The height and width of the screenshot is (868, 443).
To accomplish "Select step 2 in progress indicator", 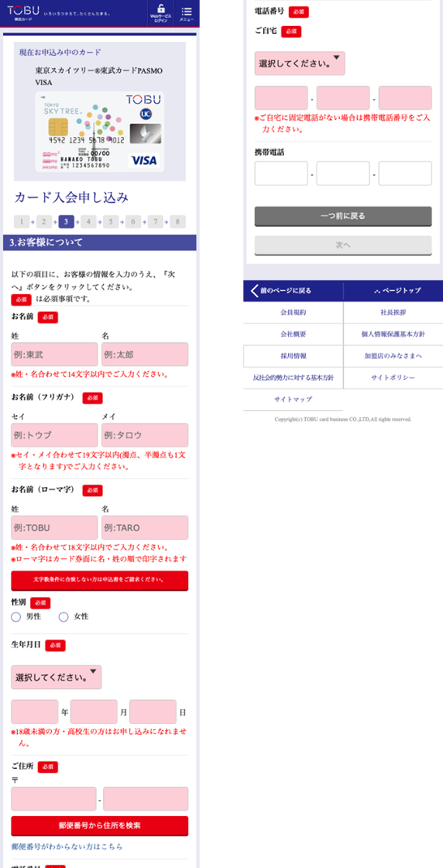I will 44,222.
